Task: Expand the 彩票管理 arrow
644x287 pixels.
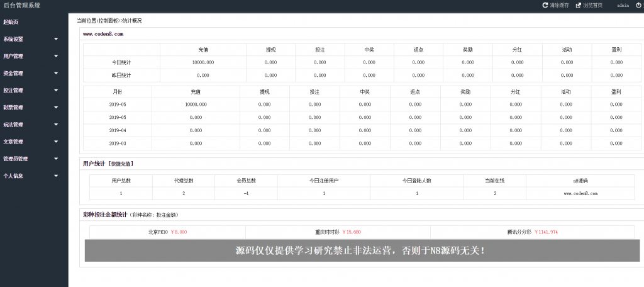Action: click(56, 108)
